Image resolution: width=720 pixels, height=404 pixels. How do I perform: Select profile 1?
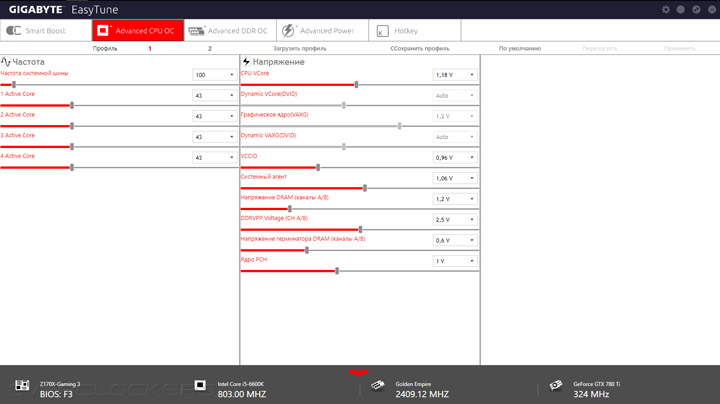coord(150,48)
